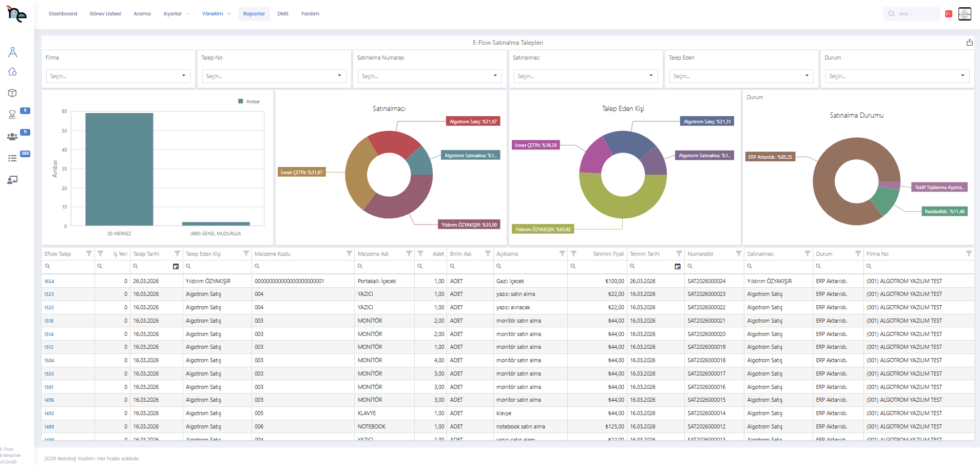The height and width of the screenshot is (466, 980).
Task: Toggle the Ambar legend item in bar chart
Action: (249, 102)
